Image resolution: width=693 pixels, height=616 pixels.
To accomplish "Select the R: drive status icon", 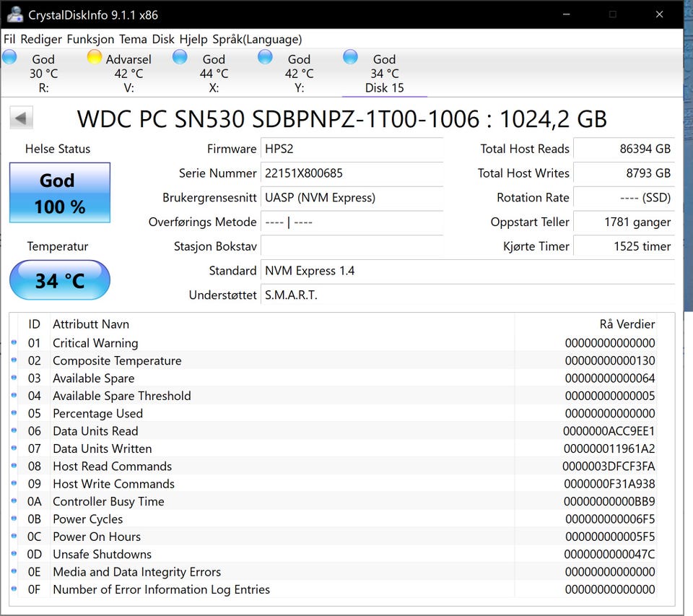I will 10,58.
